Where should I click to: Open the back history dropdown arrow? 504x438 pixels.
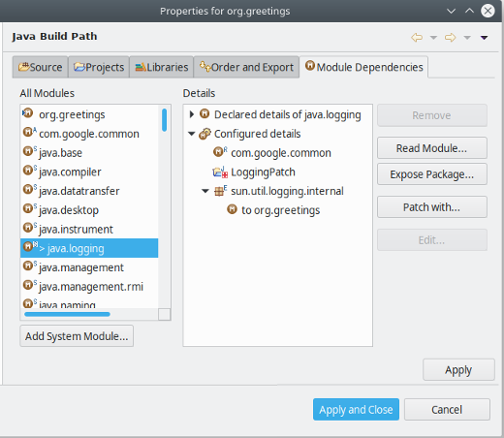[x=433, y=38]
